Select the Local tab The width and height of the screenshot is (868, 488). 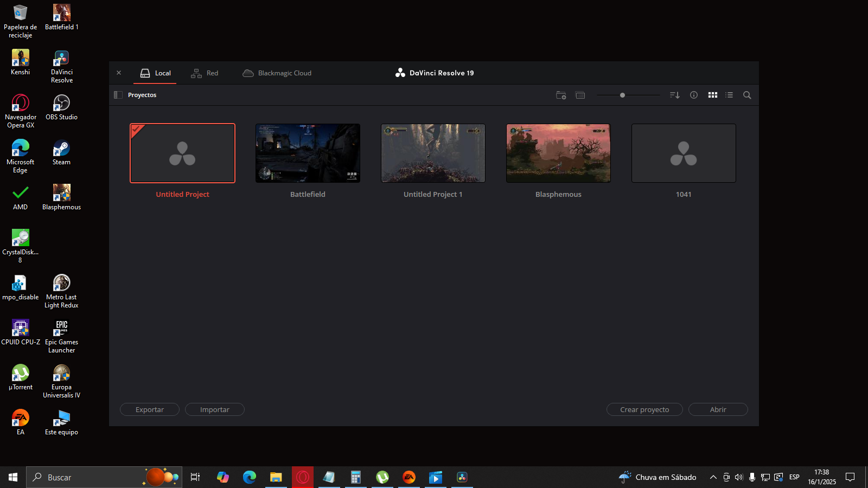click(155, 73)
